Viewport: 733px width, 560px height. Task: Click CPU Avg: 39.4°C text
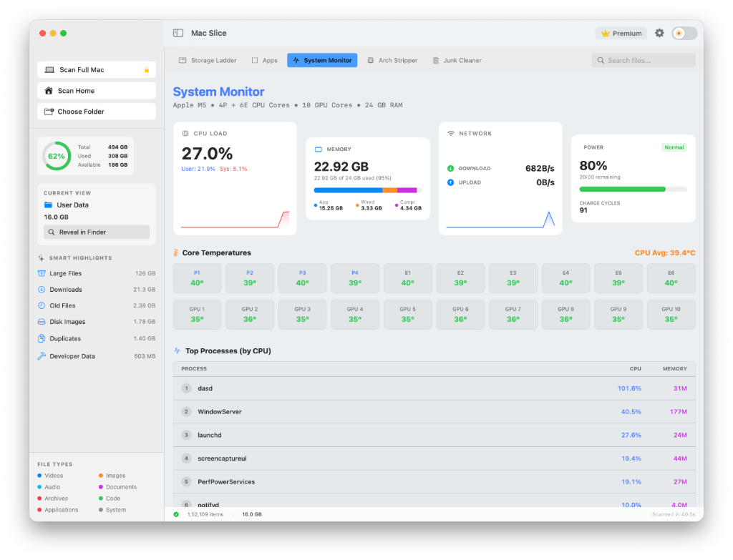(x=665, y=252)
